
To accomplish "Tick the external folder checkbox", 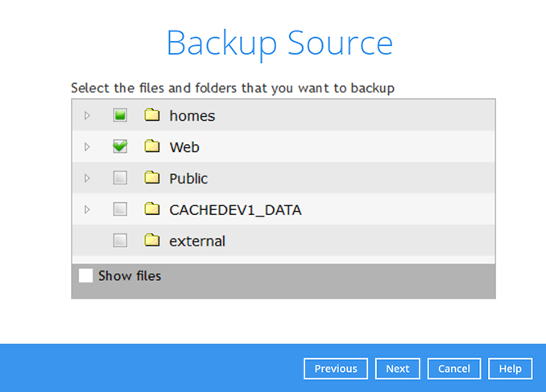I will 120,241.
